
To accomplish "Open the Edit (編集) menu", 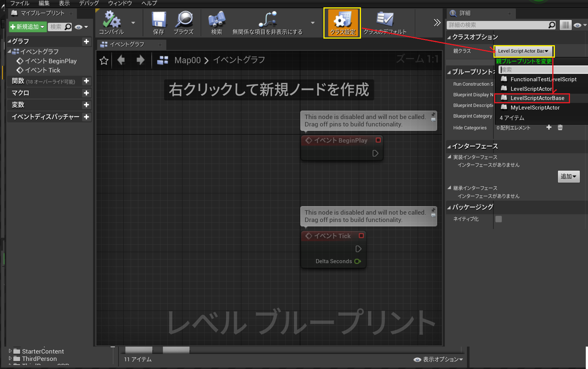I will [x=44, y=3].
